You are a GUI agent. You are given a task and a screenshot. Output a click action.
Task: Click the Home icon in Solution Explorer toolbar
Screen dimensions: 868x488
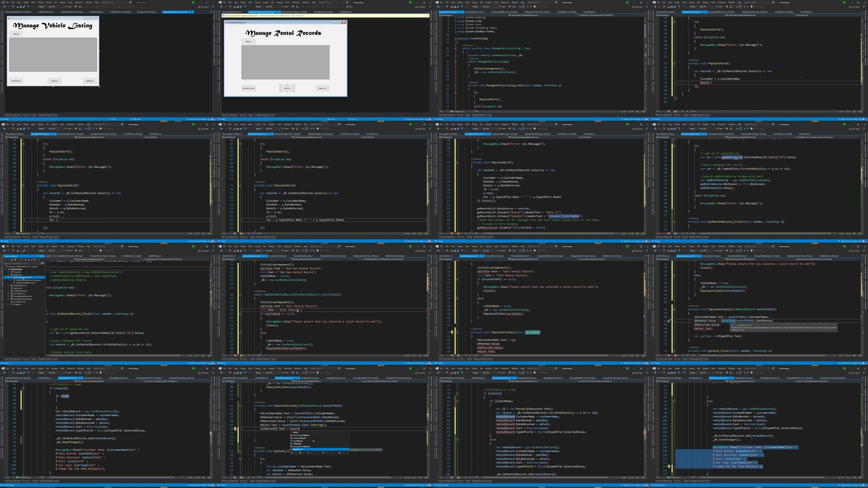pos(12,260)
